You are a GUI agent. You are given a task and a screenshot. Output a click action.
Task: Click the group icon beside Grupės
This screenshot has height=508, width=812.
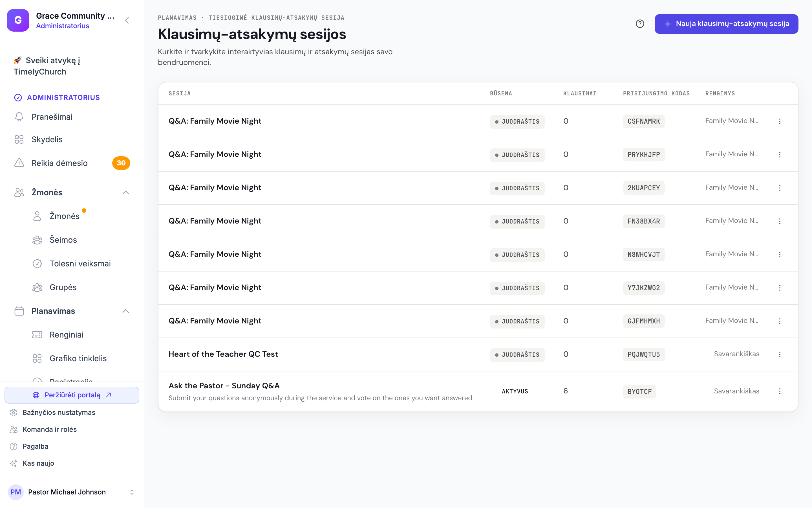37,287
